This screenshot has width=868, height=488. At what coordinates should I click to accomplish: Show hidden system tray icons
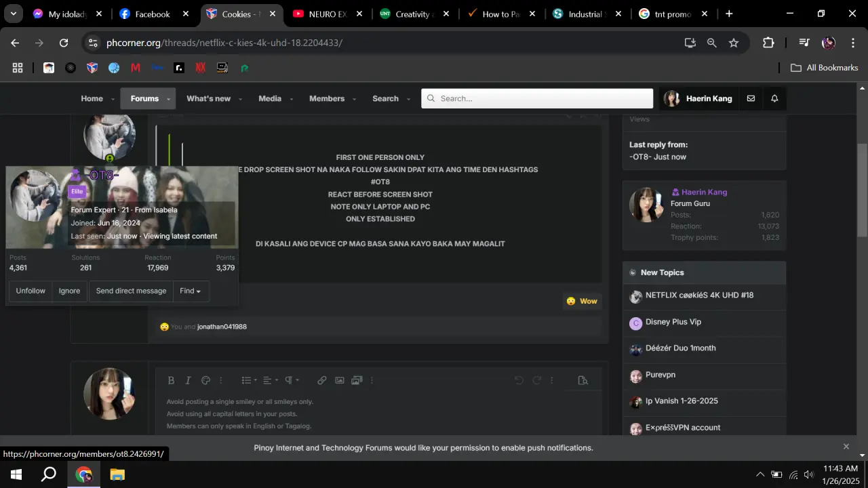(760, 474)
